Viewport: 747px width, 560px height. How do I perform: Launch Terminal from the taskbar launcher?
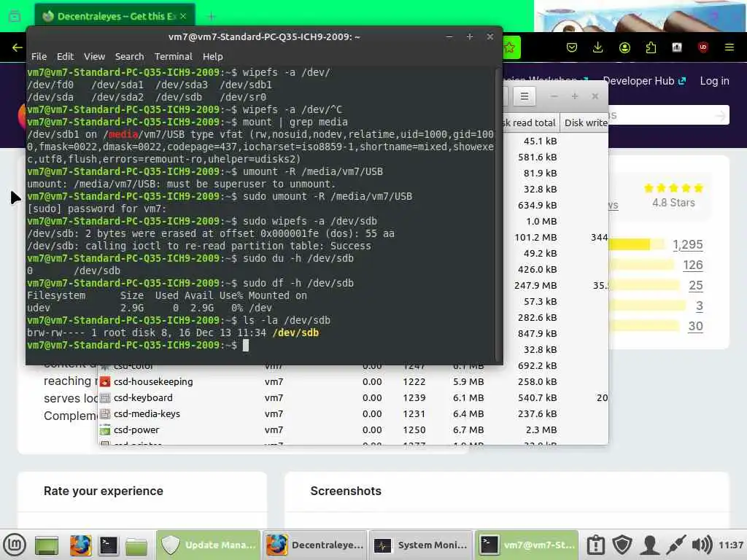(108, 545)
